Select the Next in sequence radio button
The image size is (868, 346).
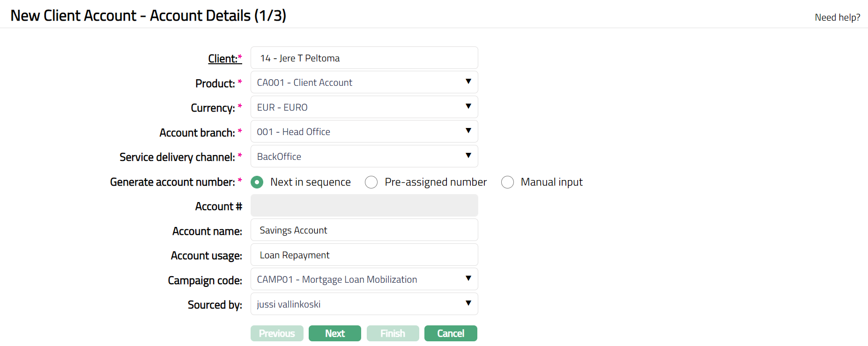click(257, 182)
